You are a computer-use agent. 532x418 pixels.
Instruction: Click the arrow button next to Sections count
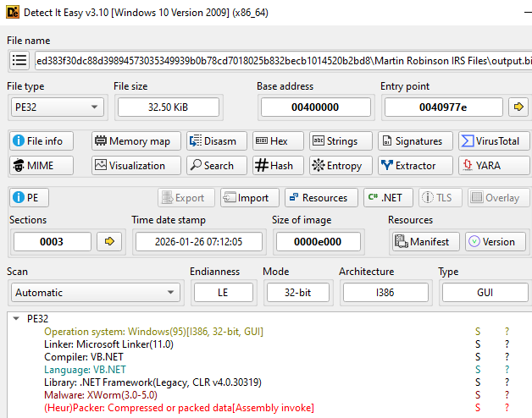(x=109, y=241)
